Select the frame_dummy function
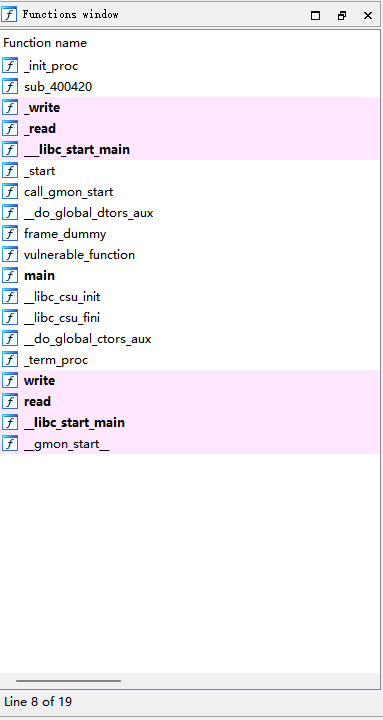Screen dimensions: 383x720 point(65,234)
